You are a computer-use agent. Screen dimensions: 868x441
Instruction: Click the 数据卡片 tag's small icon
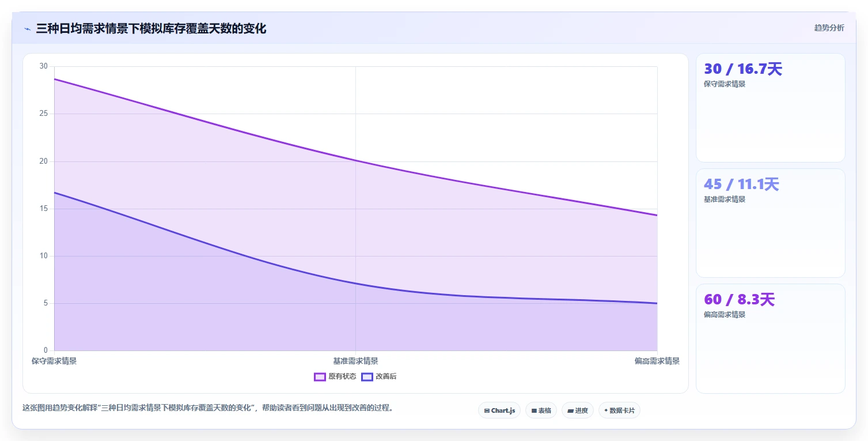(x=606, y=410)
